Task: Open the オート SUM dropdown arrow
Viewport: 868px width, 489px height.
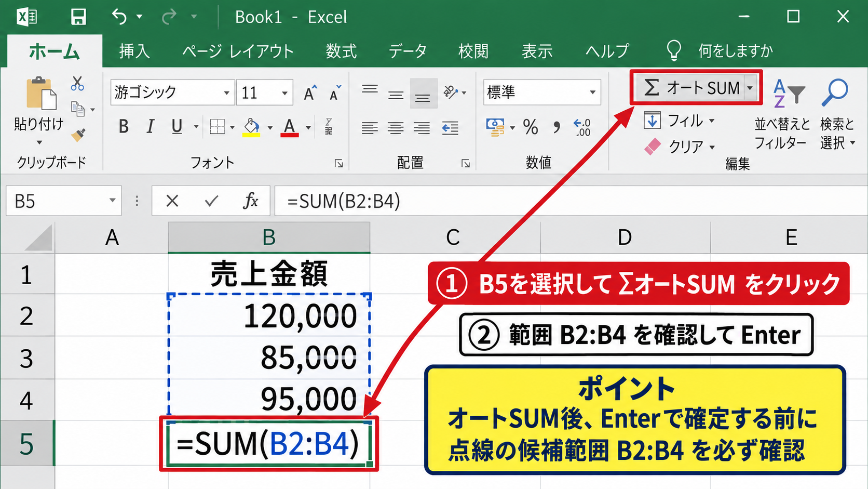Action: (750, 88)
